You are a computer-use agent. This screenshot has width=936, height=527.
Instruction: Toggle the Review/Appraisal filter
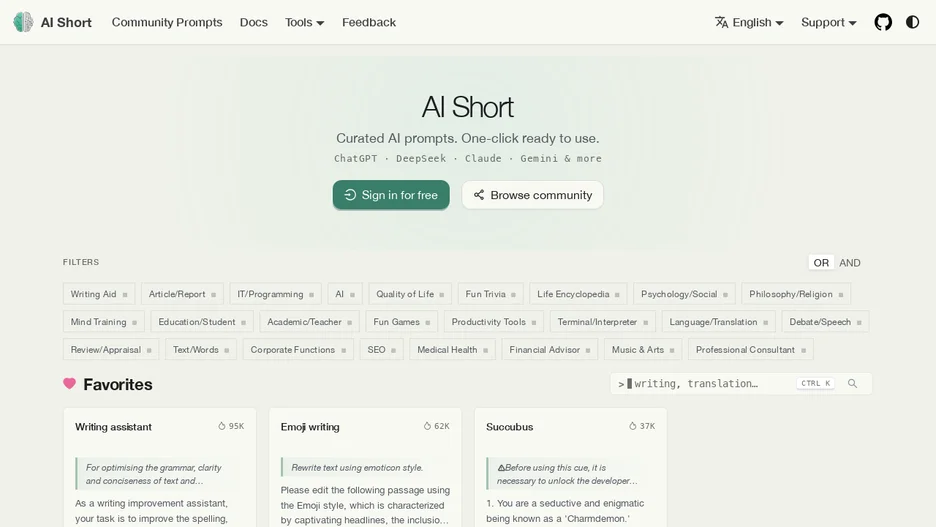click(111, 349)
